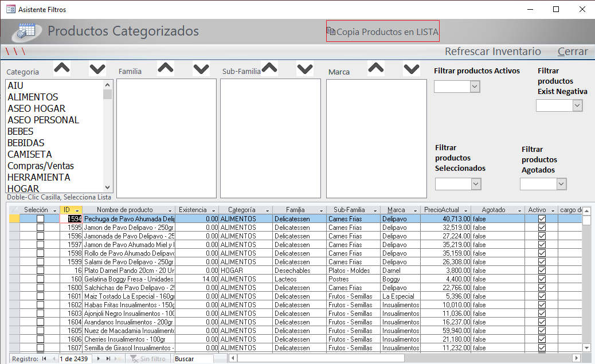Image resolution: width=595 pixels, height=364 pixels.
Task: Open the Nombre de producto column filter arrow
Action: coord(170,210)
